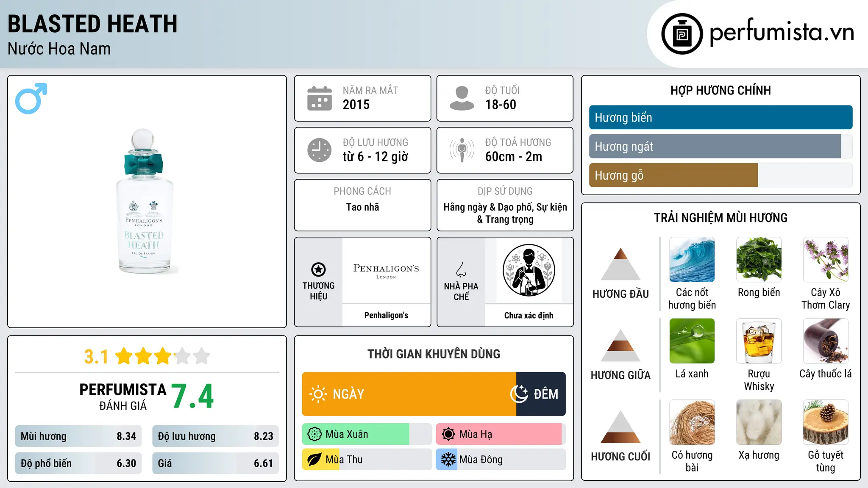The height and width of the screenshot is (488, 868).
Task: Click the Penhaligon's London brand logo
Action: click(386, 271)
